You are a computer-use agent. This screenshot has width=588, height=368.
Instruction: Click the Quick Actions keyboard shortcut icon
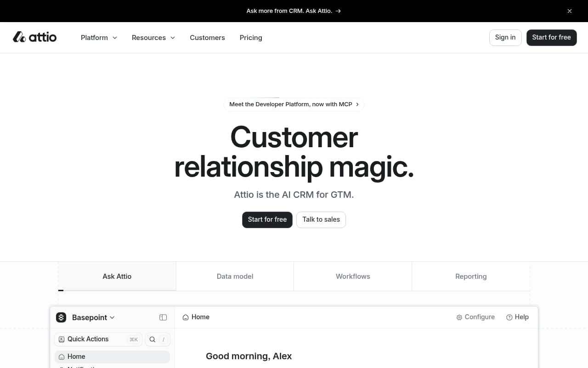click(62, 339)
